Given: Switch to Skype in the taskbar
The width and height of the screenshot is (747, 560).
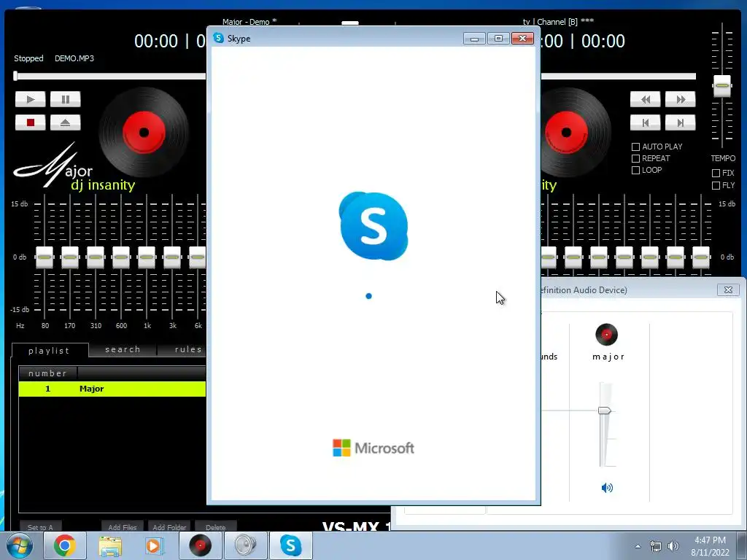Looking at the screenshot, I should point(290,545).
